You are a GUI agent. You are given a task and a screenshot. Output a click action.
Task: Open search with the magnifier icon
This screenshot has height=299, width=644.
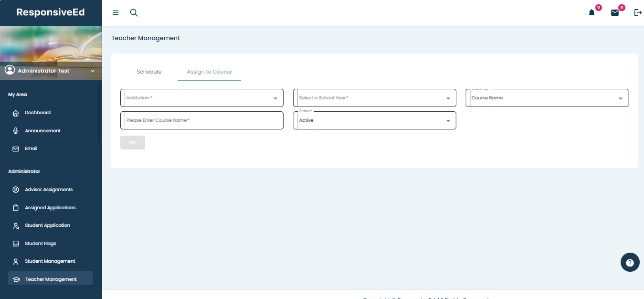tap(134, 13)
